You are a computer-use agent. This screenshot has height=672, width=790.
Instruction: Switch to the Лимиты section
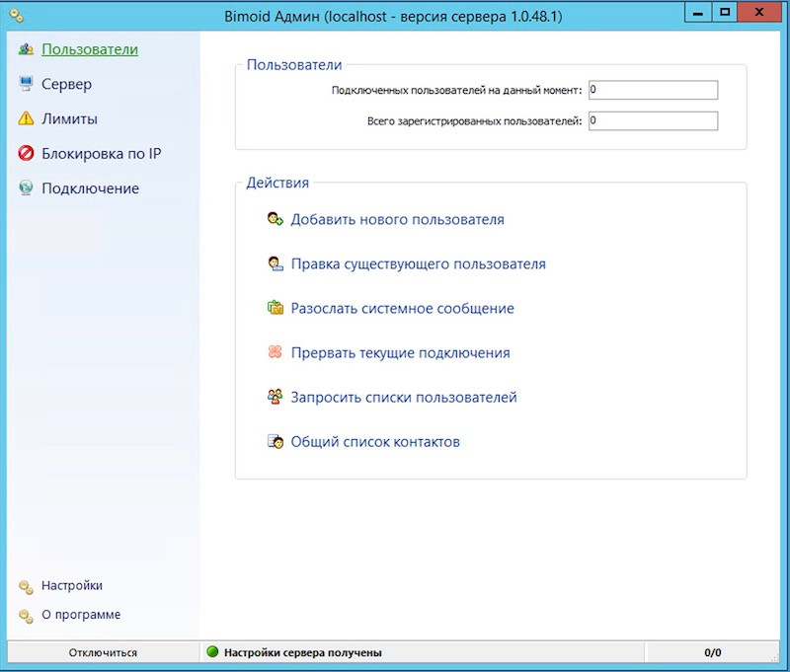(x=69, y=119)
